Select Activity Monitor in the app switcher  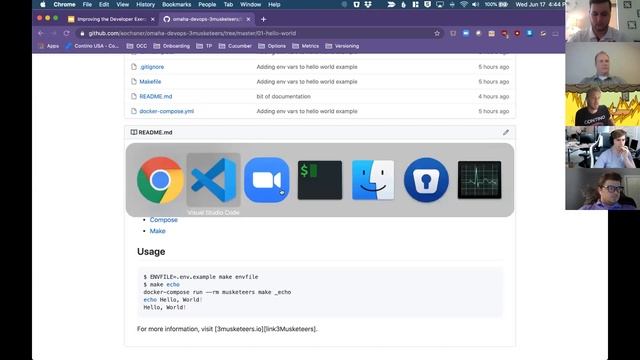(480, 180)
